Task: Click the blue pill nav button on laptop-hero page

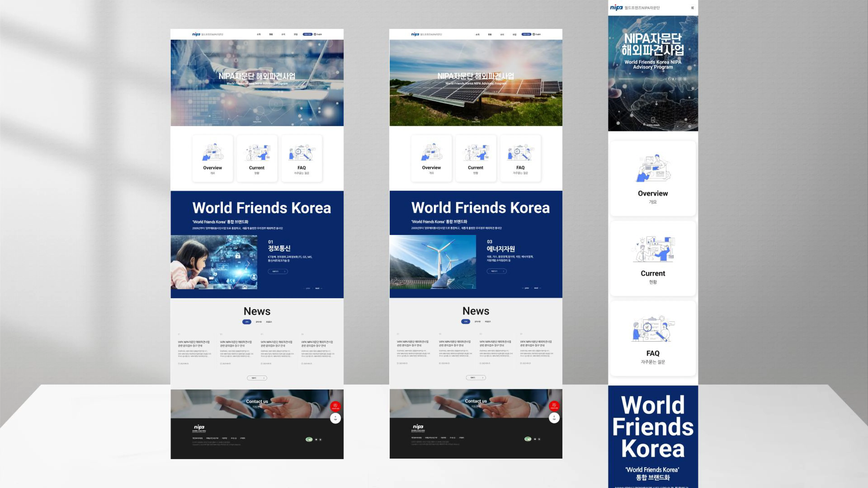Action: click(307, 34)
